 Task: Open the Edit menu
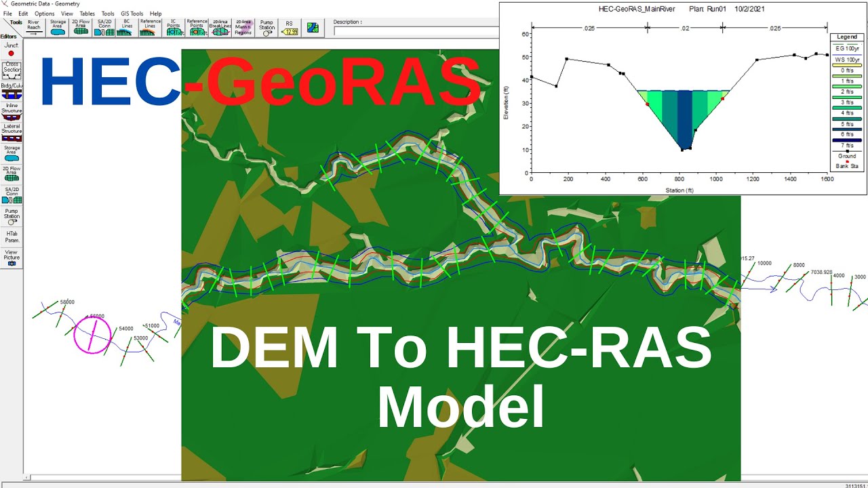click(23, 14)
